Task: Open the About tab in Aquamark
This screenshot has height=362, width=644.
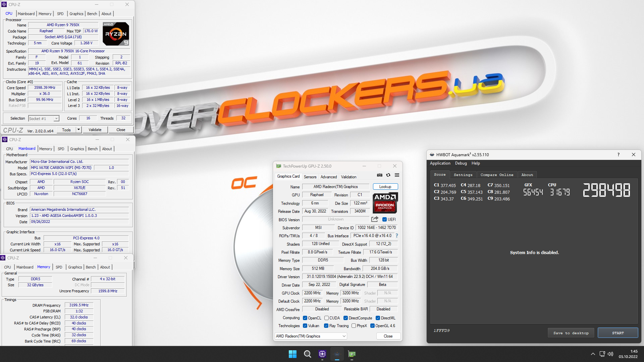Action: tap(527, 175)
